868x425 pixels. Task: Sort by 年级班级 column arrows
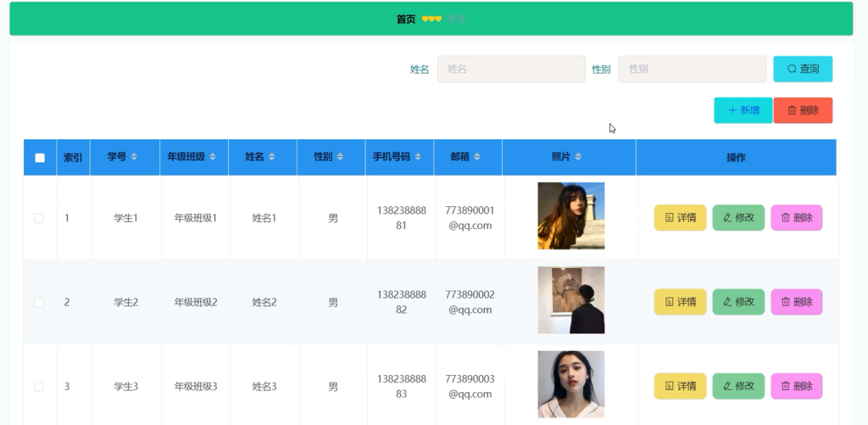pyautogui.click(x=213, y=157)
